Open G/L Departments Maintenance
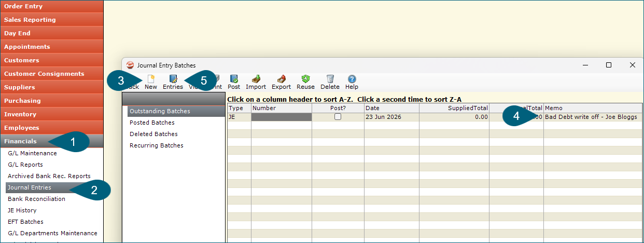Screen dimensions: 644x243 point(52,233)
